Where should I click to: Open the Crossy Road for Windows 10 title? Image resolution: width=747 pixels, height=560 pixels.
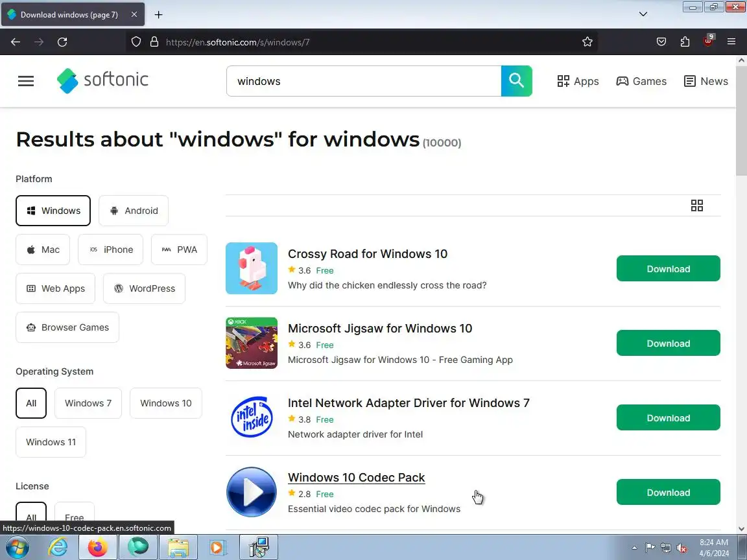point(367,254)
